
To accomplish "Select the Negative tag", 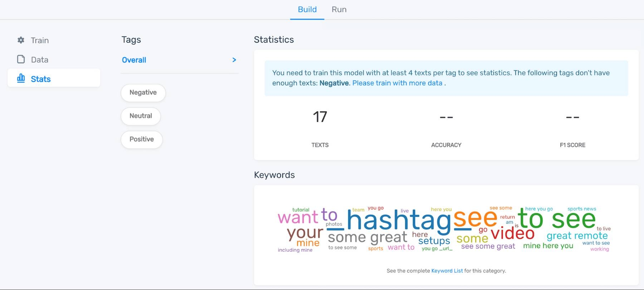I will click(143, 93).
